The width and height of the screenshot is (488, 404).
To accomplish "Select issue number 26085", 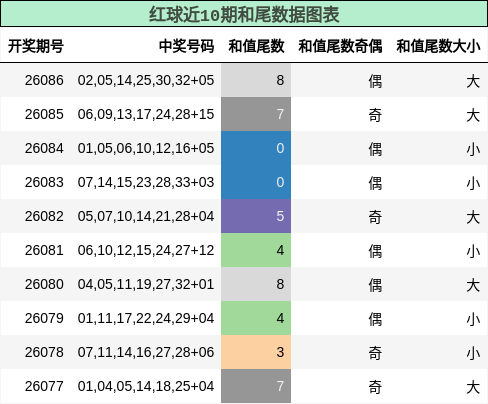I will pos(44,114).
